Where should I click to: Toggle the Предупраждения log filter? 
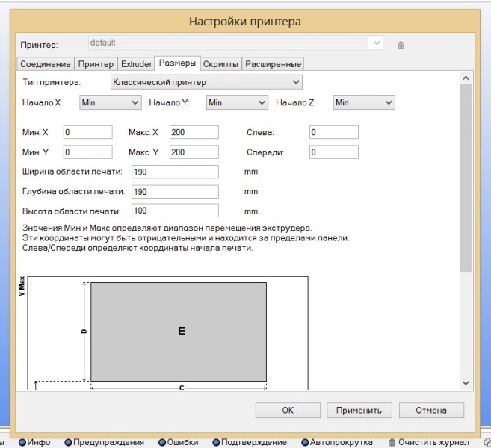[x=69, y=442]
